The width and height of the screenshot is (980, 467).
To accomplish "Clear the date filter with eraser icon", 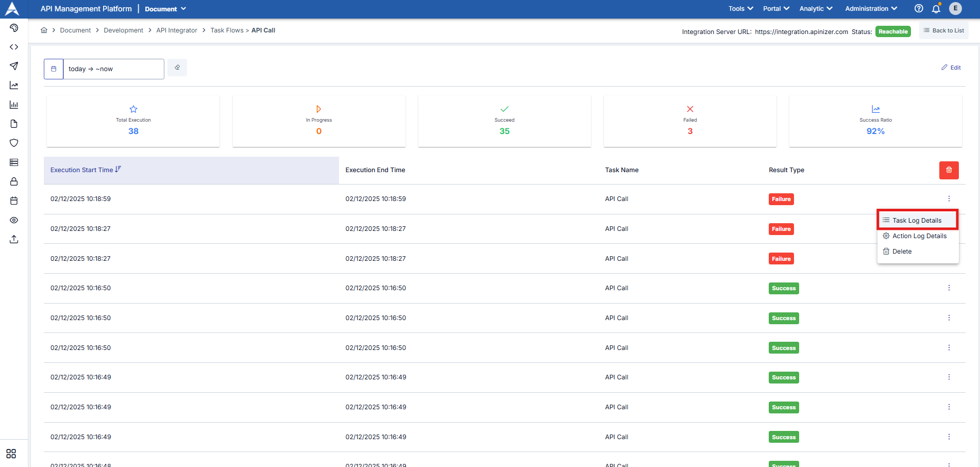I will (177, 68).
